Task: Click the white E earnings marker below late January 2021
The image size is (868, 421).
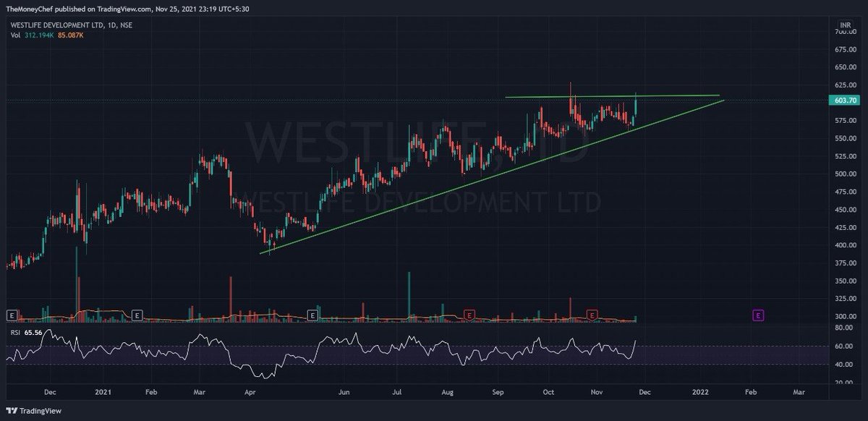Action: pyautogui.click(x=137, y=315)
